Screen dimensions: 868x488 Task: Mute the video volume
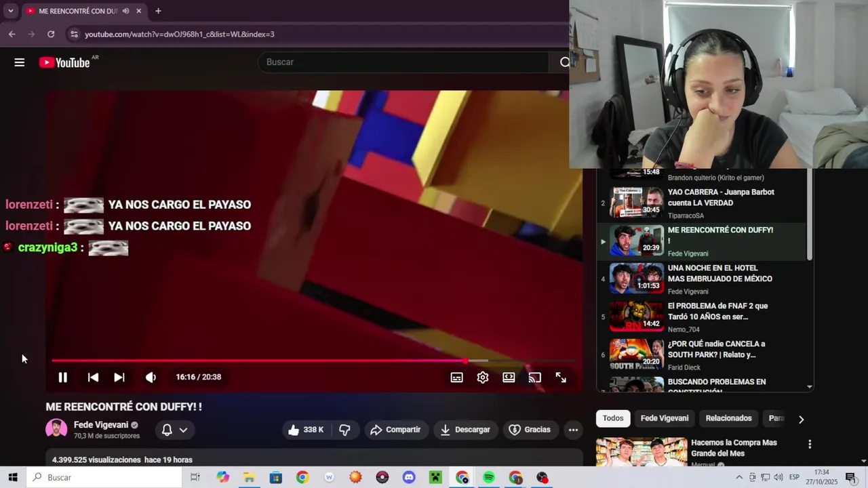pos(151,378)
